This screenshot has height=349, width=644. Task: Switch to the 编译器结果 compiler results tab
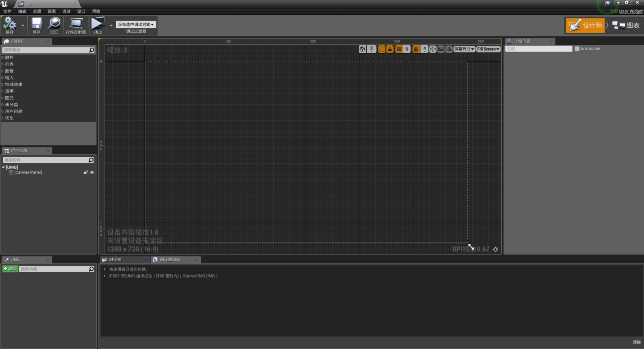click(176, 260)
